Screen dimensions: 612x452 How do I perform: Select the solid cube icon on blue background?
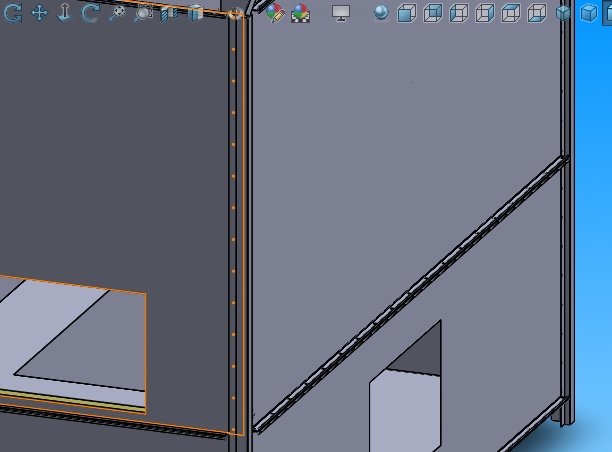click(589, 13)
